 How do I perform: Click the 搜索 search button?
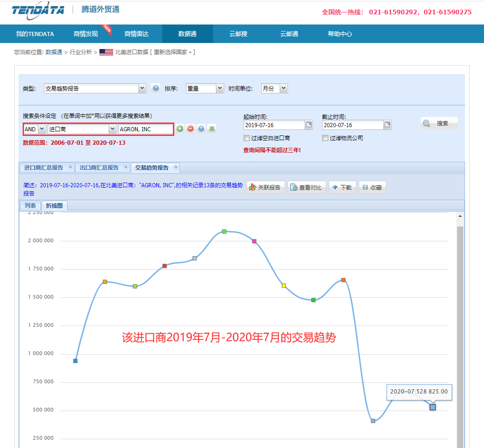[x=439, y=122]
